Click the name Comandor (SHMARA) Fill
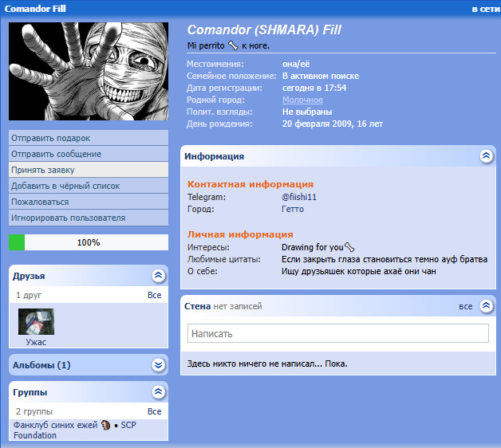This screenshot has width=501, height=448. tap(264, 30)
